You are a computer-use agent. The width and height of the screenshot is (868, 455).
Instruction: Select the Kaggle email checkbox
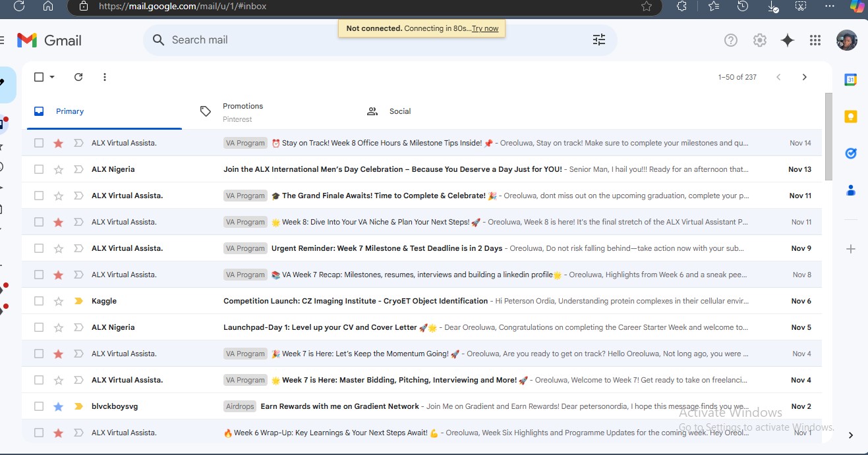pyautogui.click(x=39, y=301)
